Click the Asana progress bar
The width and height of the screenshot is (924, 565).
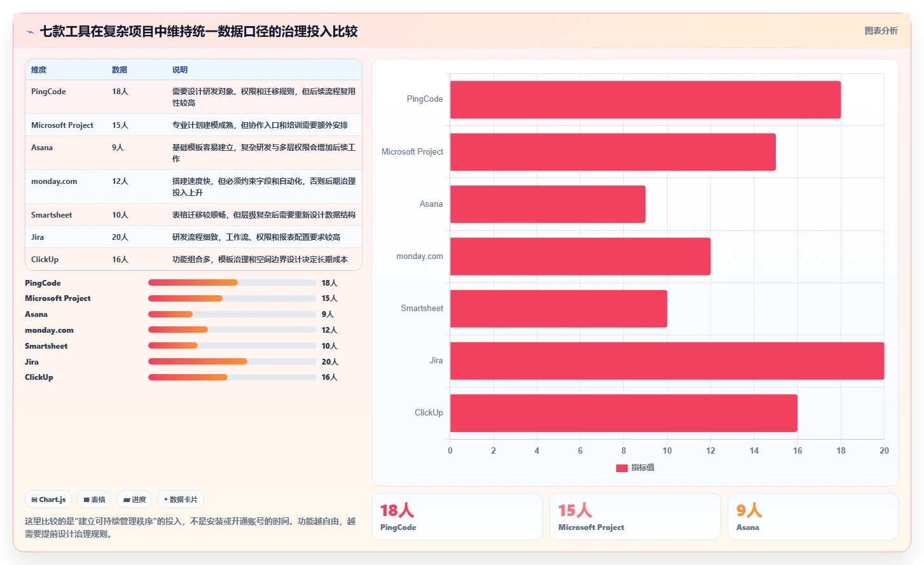pos(232,314)
